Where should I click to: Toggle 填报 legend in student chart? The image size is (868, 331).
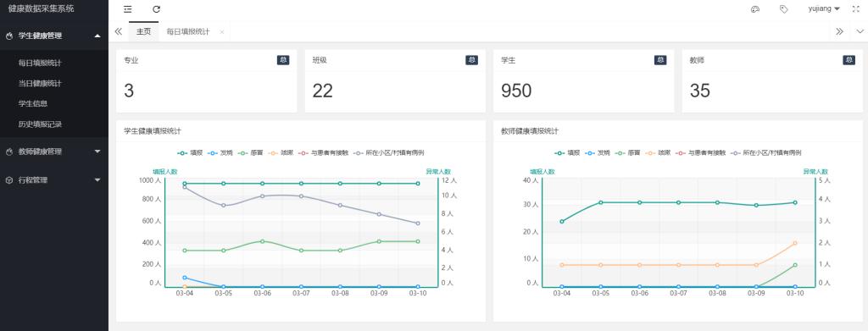pyautogui.click(x=191, y=152)
